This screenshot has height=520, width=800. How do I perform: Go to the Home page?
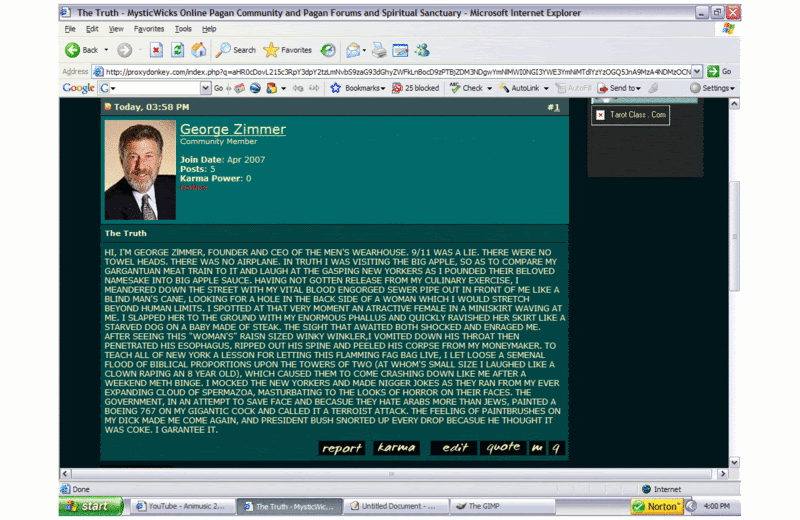(x=198, y=50)
